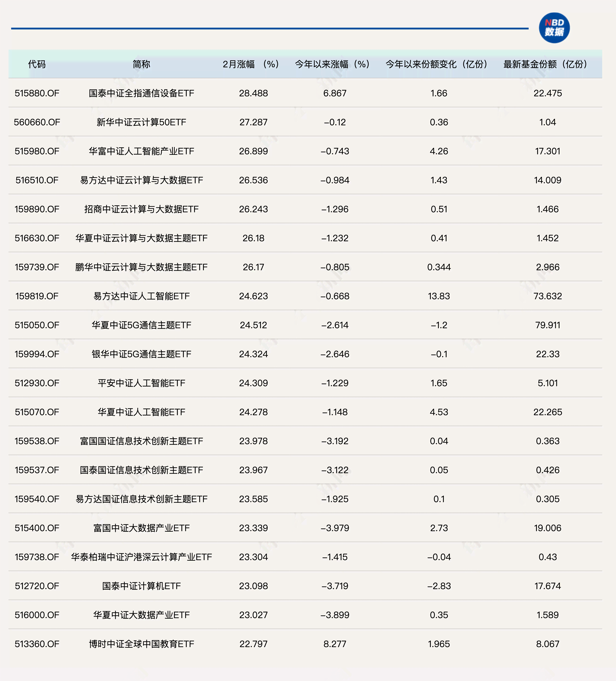This screenshot has height=681, width=616.
Task: Select 华夏中证5G通信主题ETF name
Action: pyautogui.click(x=142, y=325)
